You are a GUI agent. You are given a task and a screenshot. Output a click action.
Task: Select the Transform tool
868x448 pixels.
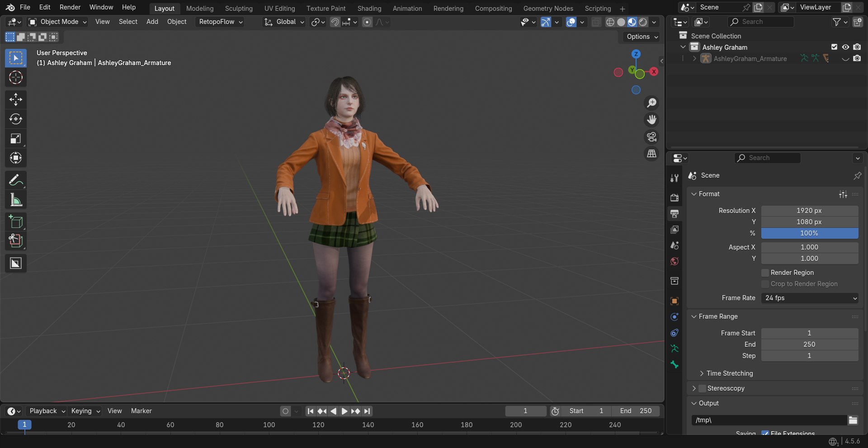click(16, 158)
